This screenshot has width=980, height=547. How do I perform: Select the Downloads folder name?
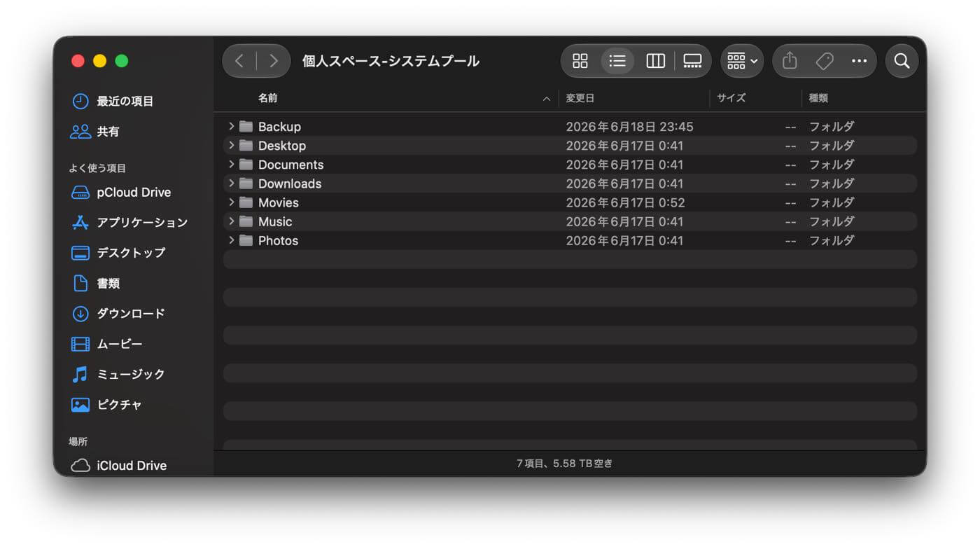[290, 184]
